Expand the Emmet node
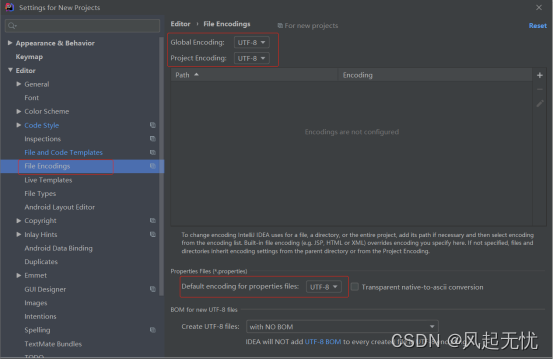Viewport: 554px width, 360px height. (x=19, y=275)
